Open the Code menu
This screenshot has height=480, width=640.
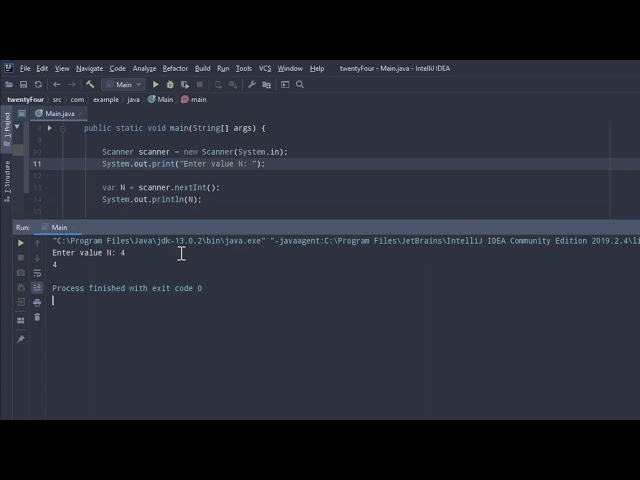(x=118, y=68)
